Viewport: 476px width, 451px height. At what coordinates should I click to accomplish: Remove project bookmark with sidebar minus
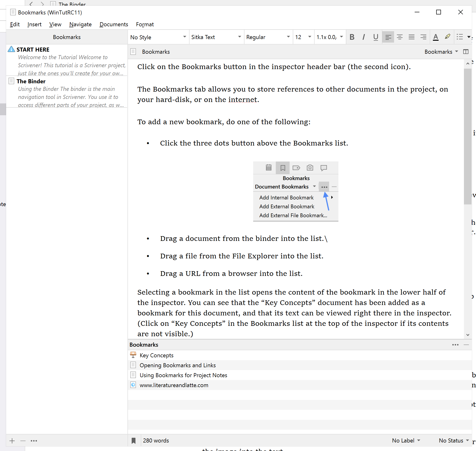point(23,441)
